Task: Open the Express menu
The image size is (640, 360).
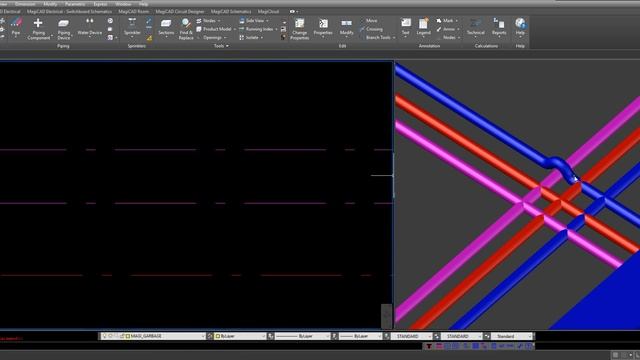Action: (x=100, y=4)
